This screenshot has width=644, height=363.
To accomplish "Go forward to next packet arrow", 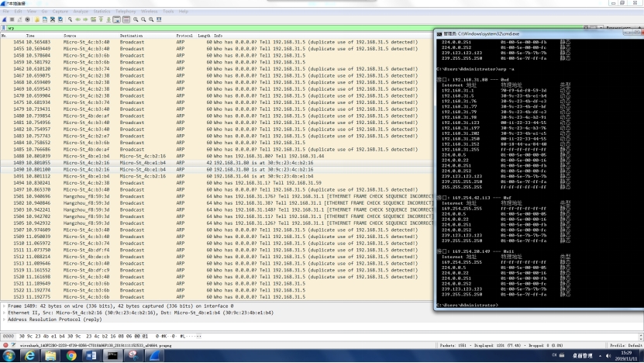I will (x=85, y=19).
